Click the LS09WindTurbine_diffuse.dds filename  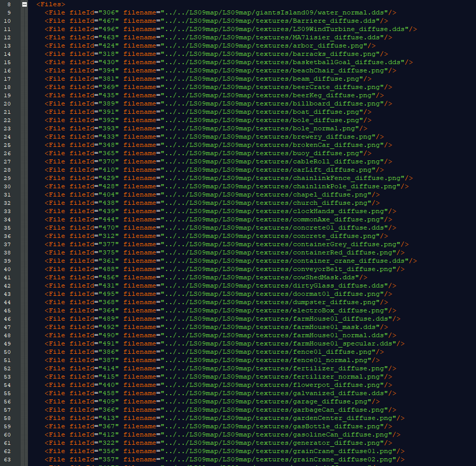pyautogui.click(x=348, y=29)
